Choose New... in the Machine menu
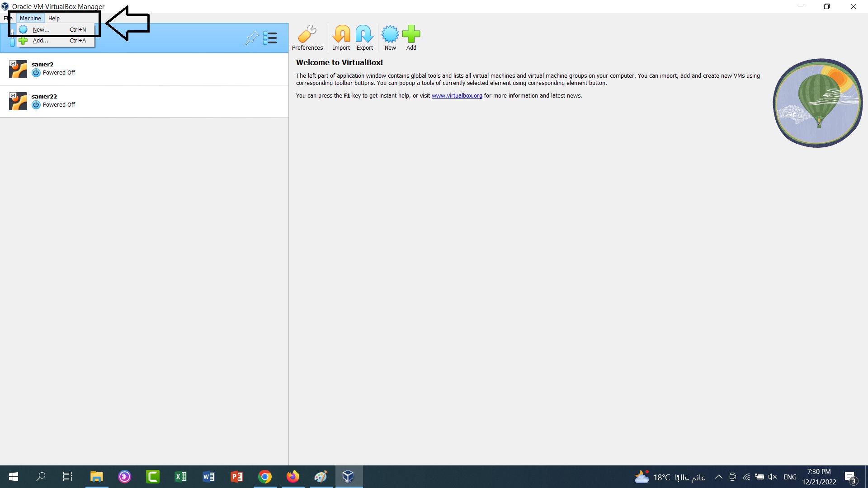The width and height of the screenshot is (868, 488). click(x=55, y=30)
